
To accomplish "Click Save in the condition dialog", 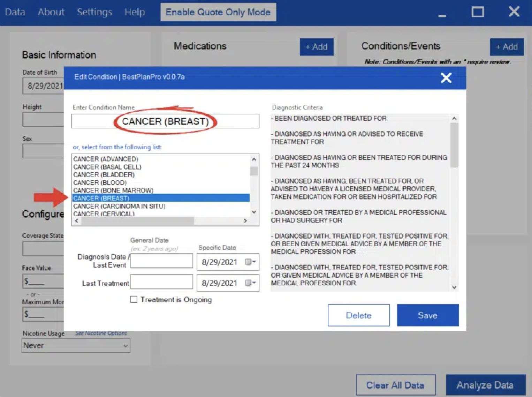I will [427, 315].
